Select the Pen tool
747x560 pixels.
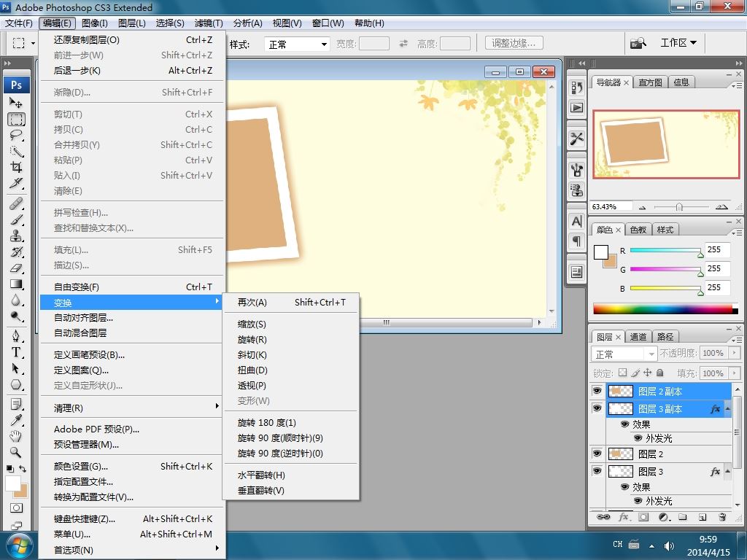pos(16,336)
